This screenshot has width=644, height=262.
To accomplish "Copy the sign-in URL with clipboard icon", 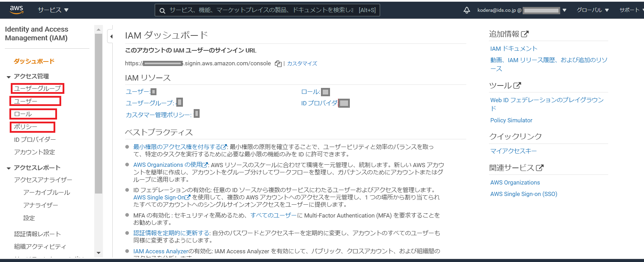I will coord(278,64).
